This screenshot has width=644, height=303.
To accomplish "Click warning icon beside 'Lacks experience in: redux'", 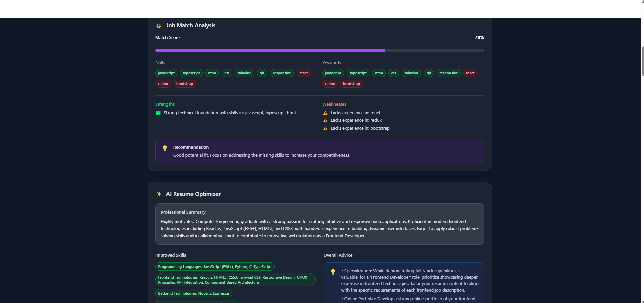I will [325, 120].
